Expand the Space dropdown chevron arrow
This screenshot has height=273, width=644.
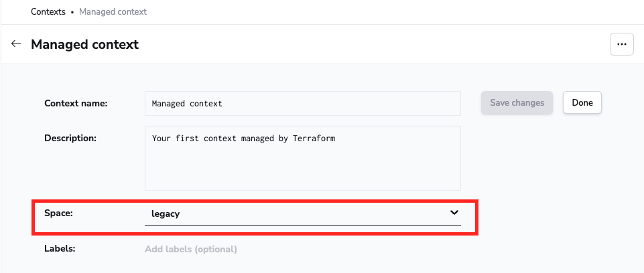(x=454, y=213)
